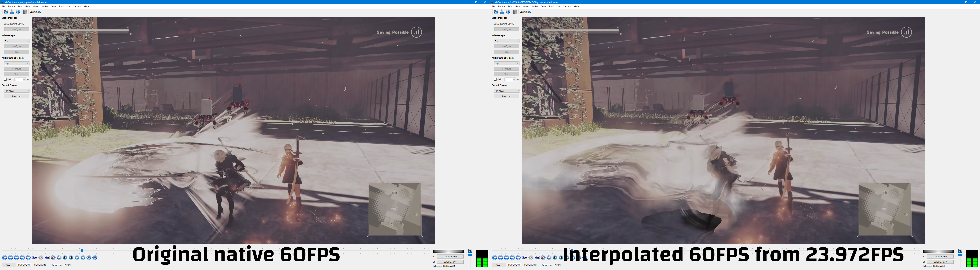Open MKV Muxer format dropdown, right window

507,91
